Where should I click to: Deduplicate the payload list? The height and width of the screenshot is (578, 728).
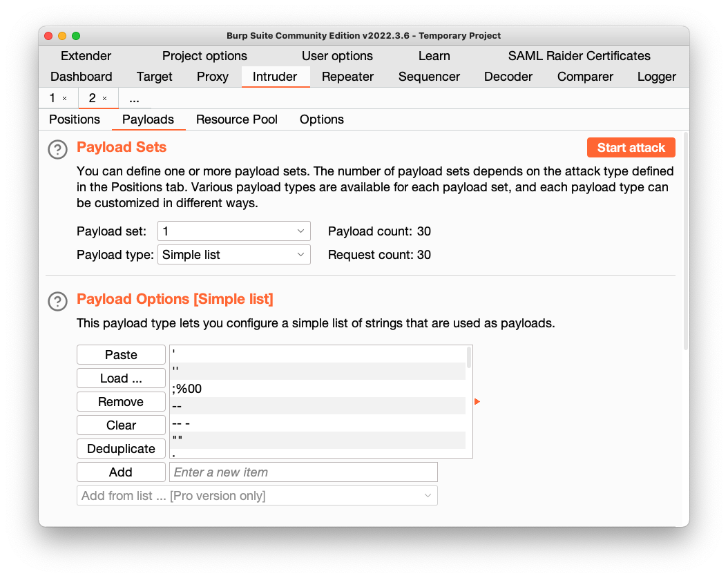pos(121,448)
